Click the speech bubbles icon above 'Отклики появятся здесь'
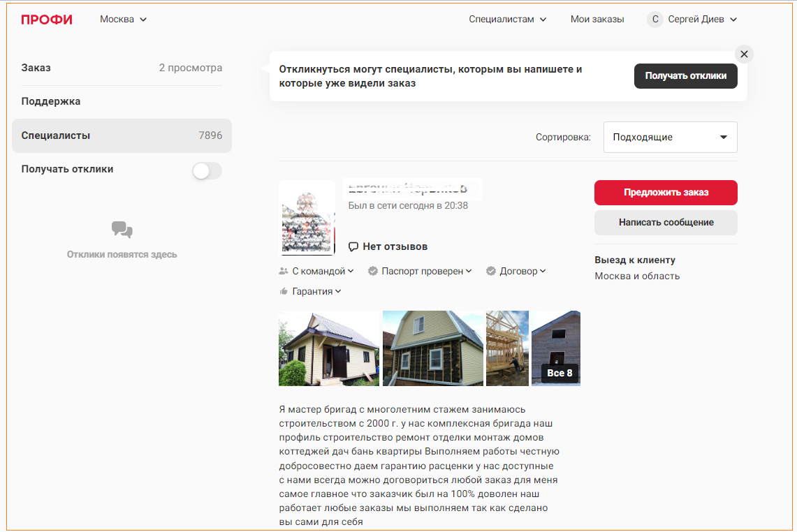The image size is (797, 532). click(122, 230)
